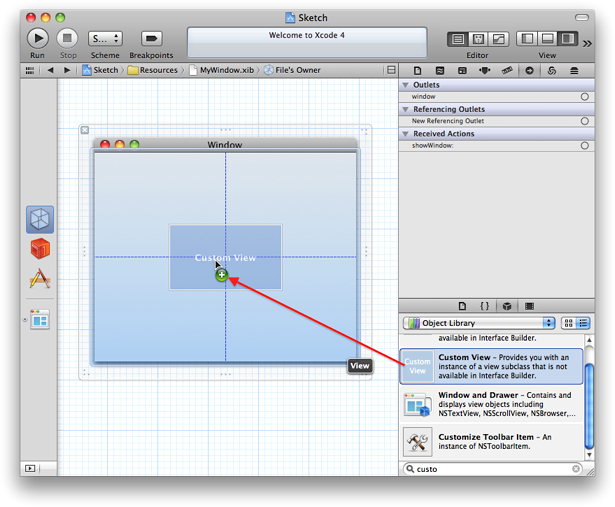Click the Welcome to Xcode 4 activity viewer
615x507 pixels.
coord(307,42)
